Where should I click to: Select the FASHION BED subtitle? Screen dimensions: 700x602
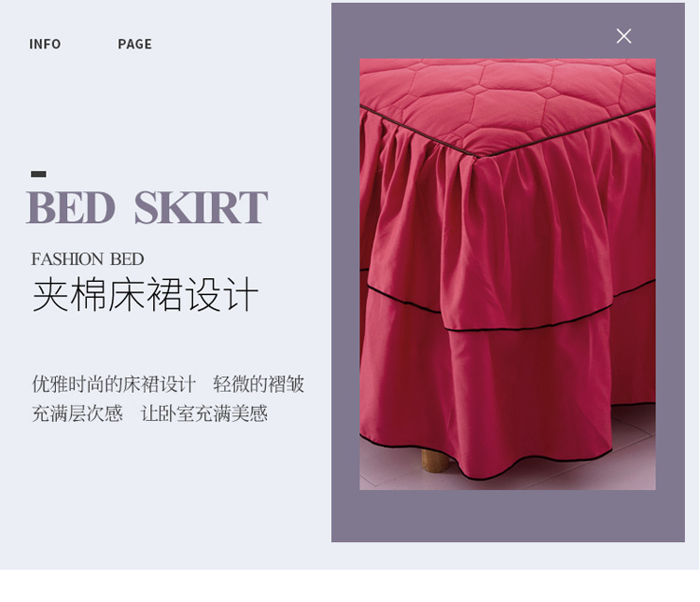click(x=88, y=259)
